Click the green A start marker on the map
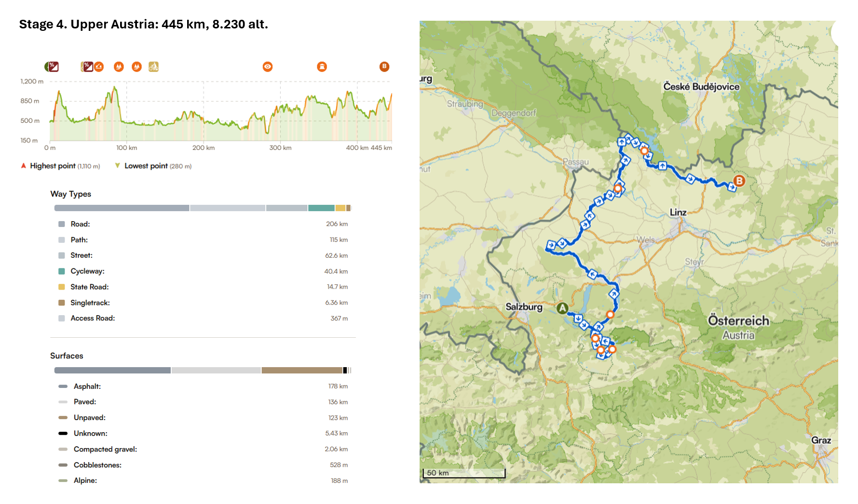858x504 pixels. click(562, 308)
